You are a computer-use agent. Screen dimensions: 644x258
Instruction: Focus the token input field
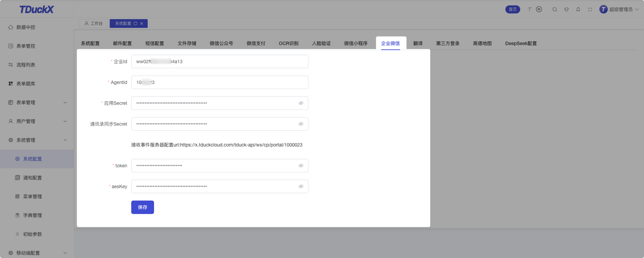click(220, 166)
